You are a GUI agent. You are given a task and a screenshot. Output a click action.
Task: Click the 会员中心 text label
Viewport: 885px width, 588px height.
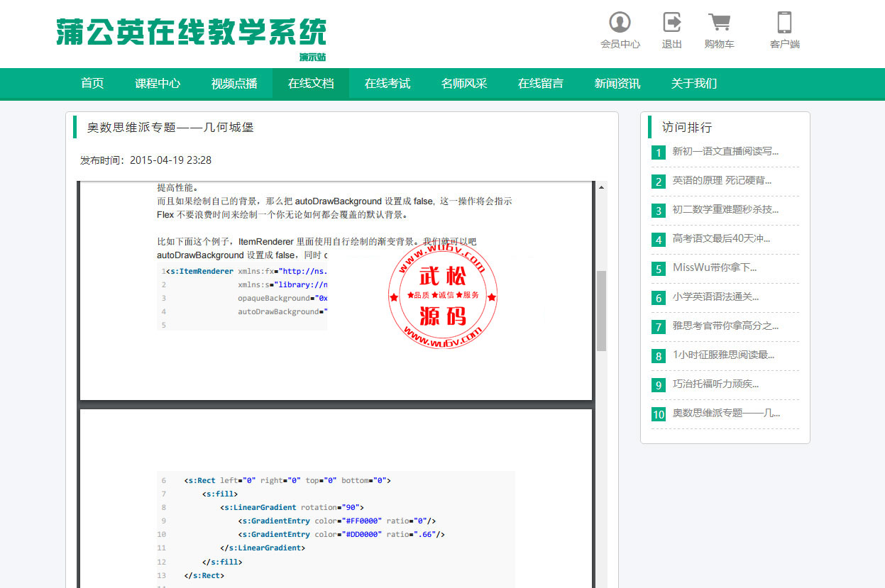click(x=620, y=44)
